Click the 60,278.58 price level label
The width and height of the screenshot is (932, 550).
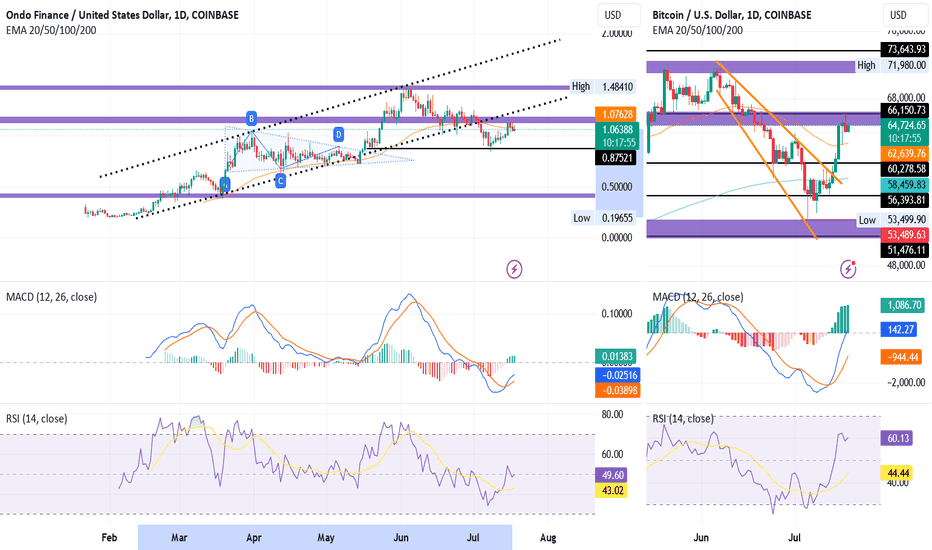[x=906, y=169]
